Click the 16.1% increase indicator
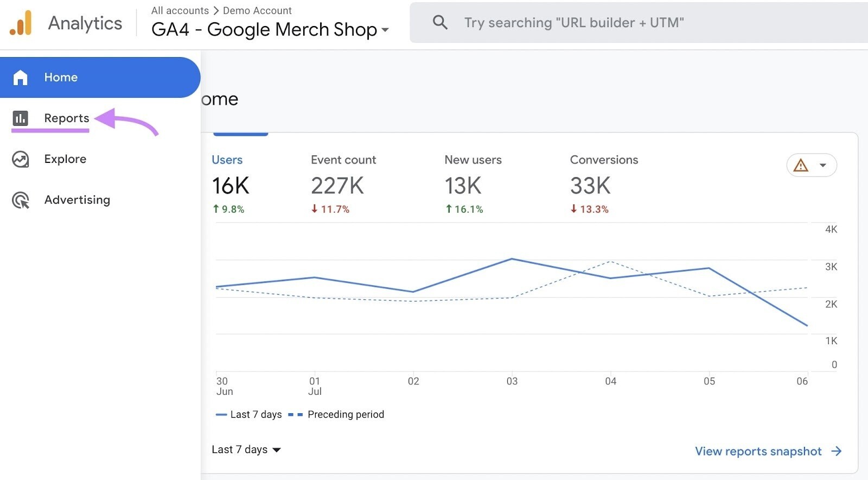868x480 pixels. tap(464, 209)
